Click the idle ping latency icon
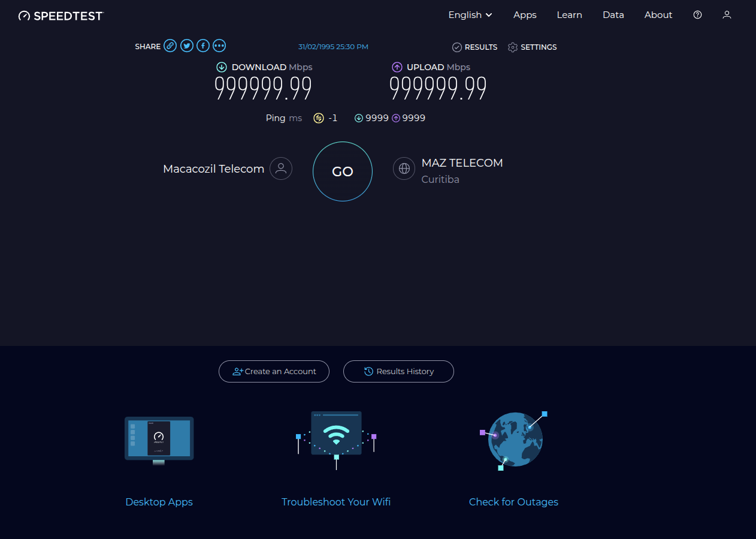The height and width of the screenshot is (539, 756). point(319,118)
